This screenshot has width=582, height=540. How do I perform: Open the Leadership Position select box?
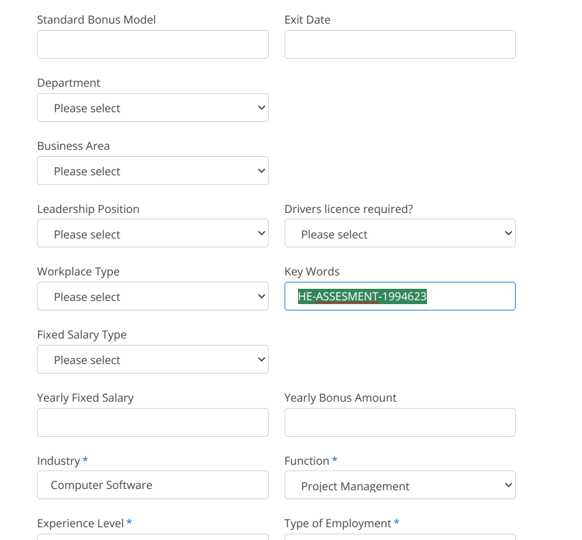(x=153, y=233)
